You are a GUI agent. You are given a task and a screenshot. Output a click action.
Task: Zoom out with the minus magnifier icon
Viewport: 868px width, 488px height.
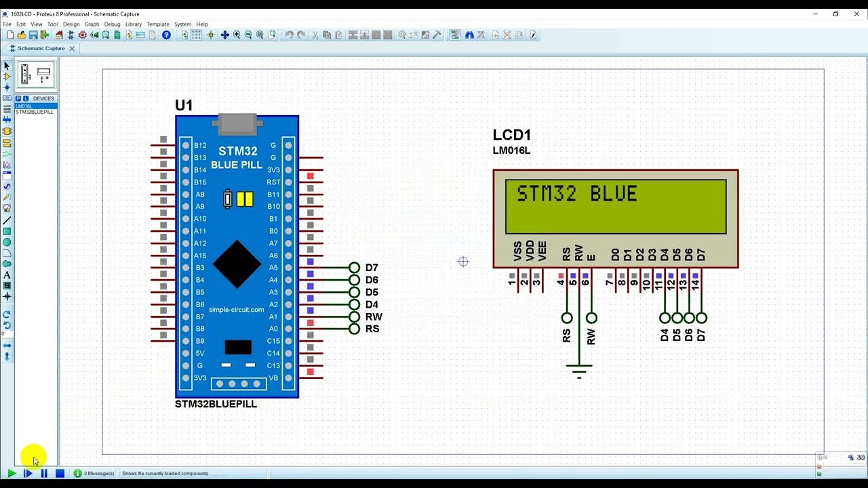tap(248, 35)
